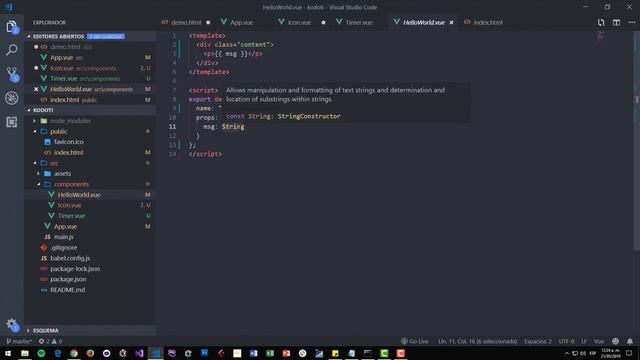
Task: Click line and column indicator Lín. 11
Action: coord(478,341)
